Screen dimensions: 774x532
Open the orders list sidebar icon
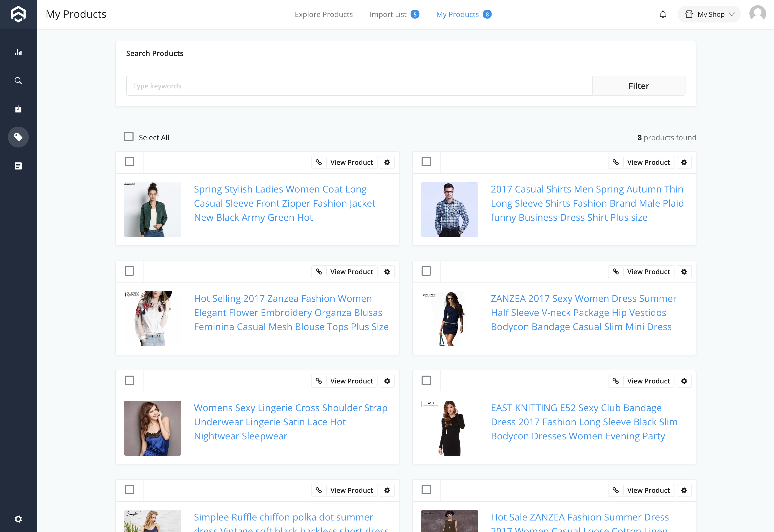tap(18, 166)
